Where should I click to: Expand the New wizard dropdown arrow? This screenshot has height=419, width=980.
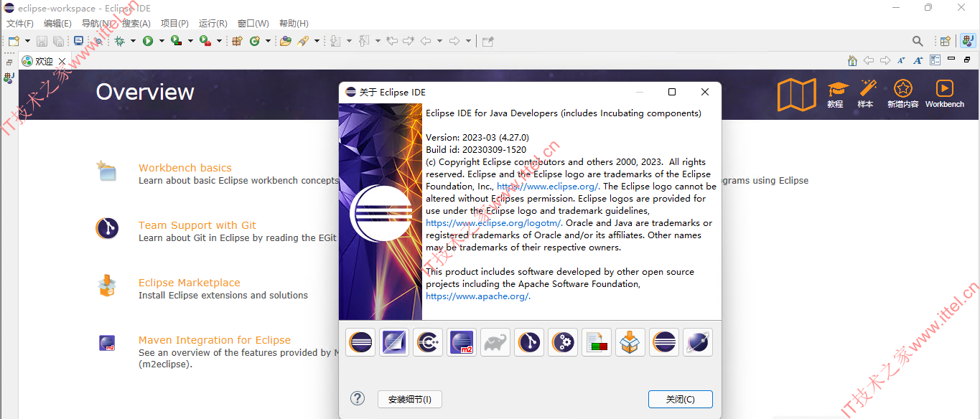click(27, 41)
